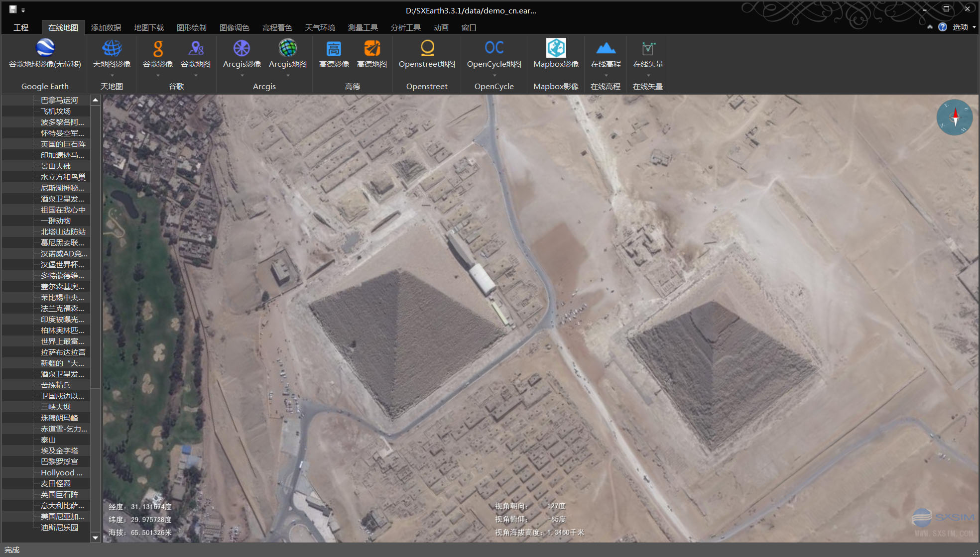
Task: Click the 经度 longitude readout
Action: coord(140,507)
